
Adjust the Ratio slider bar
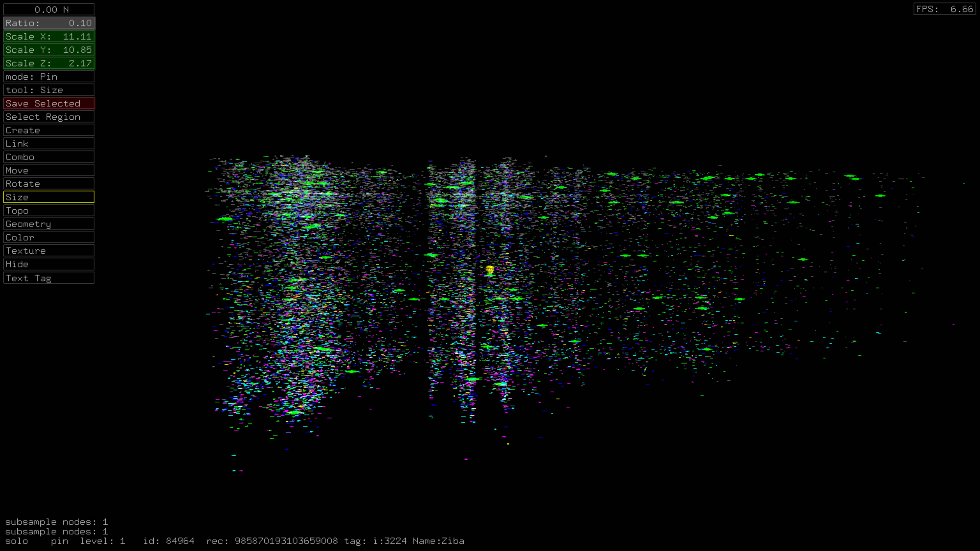click(x=49, y=23)
